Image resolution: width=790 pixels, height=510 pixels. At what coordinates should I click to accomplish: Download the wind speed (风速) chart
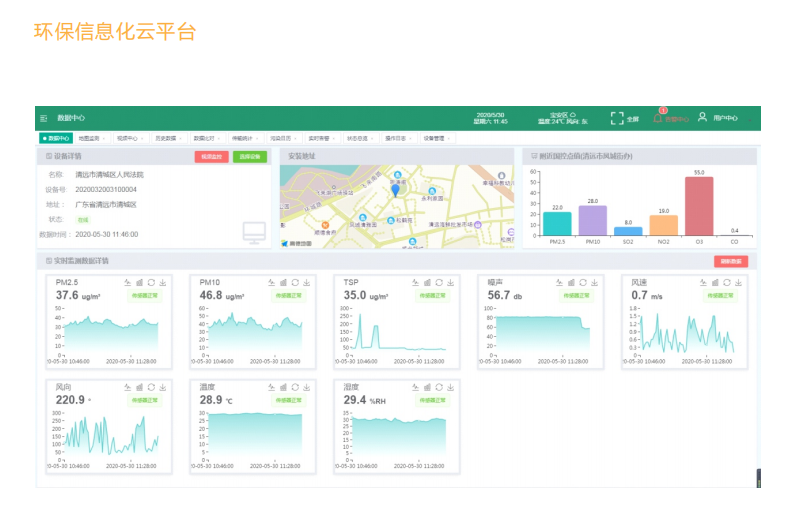point(737,283)
